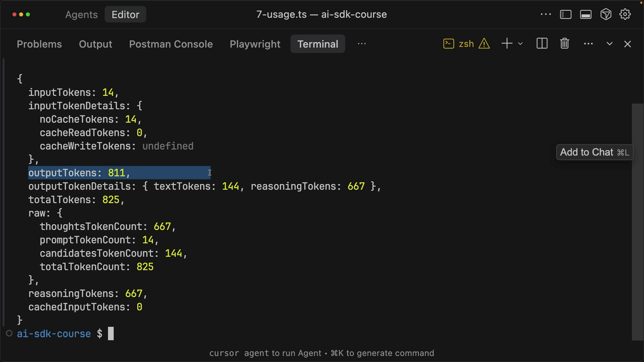Click the promptTokenCount: 14 line

[99, 240]
